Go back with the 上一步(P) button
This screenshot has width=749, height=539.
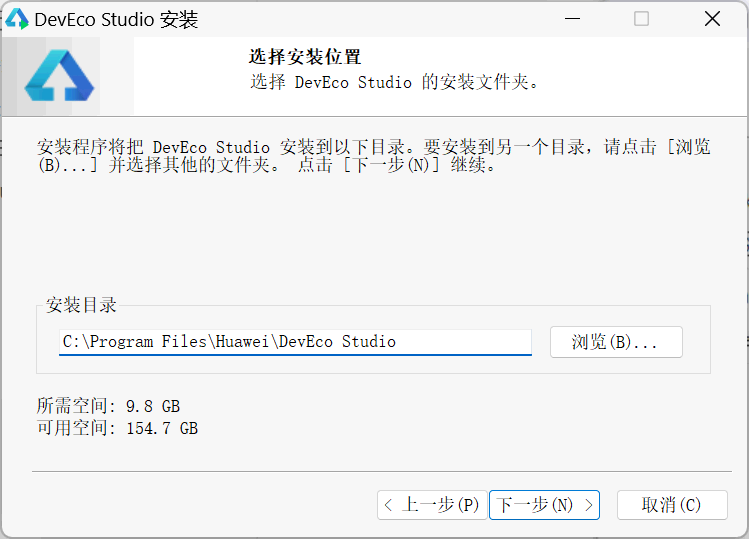pos(432,505)
